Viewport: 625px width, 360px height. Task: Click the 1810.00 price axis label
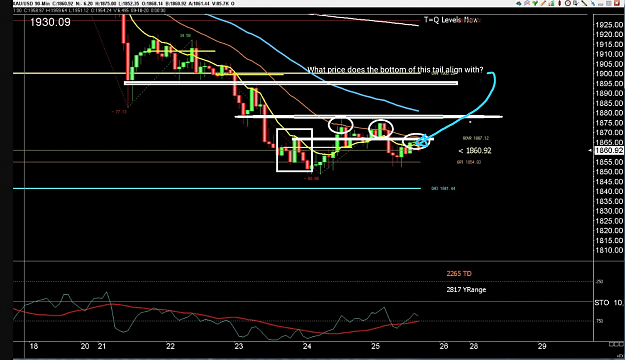609,250
